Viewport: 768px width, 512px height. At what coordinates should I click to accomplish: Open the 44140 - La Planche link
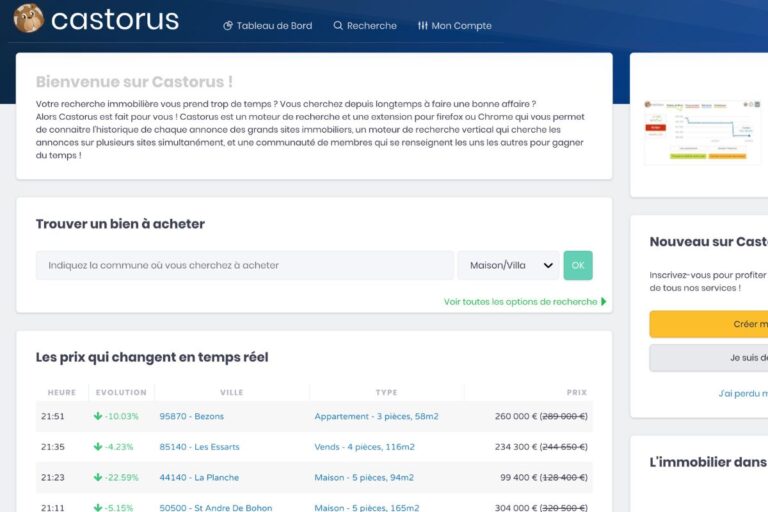coord(199,477)
